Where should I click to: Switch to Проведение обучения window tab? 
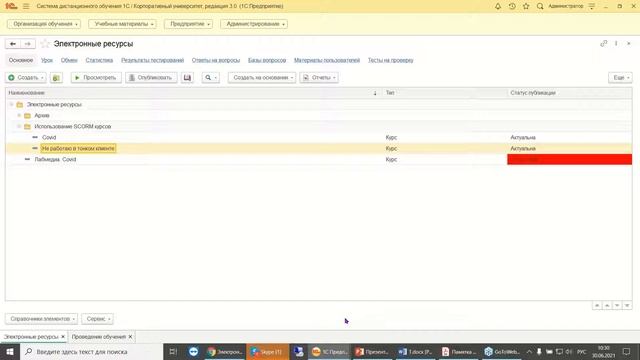[98, 337]
